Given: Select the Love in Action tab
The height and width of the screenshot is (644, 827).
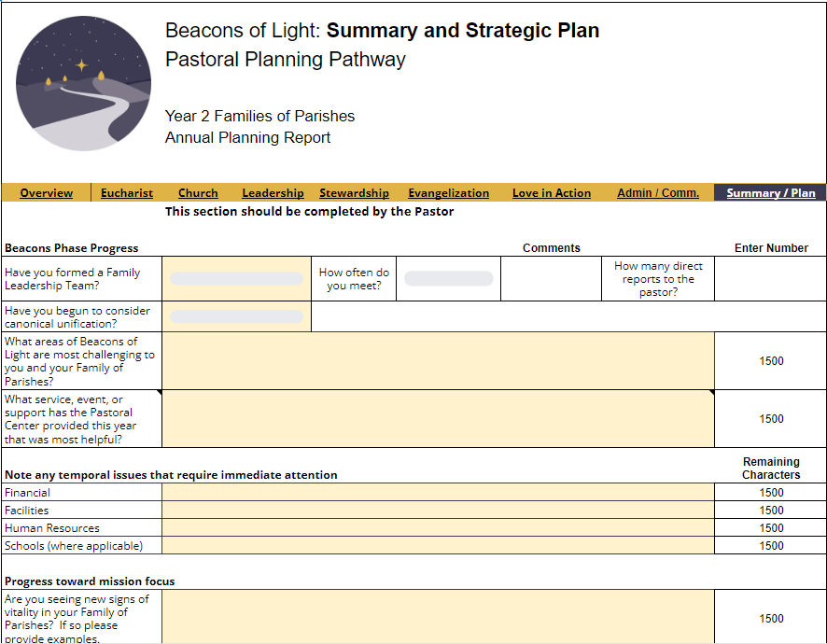Looking at the screenshot, I should click(x=551, y=193).
